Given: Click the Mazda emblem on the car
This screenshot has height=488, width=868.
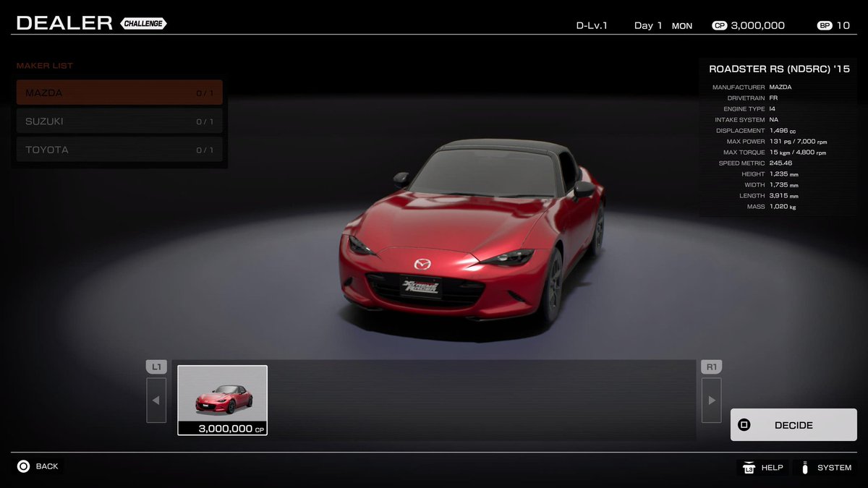Looking at the screenshot, I should [x=422, y=263].
